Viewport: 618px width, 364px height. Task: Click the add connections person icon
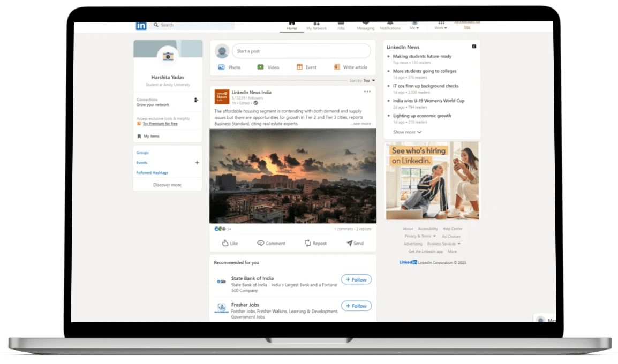pos(196,100)
